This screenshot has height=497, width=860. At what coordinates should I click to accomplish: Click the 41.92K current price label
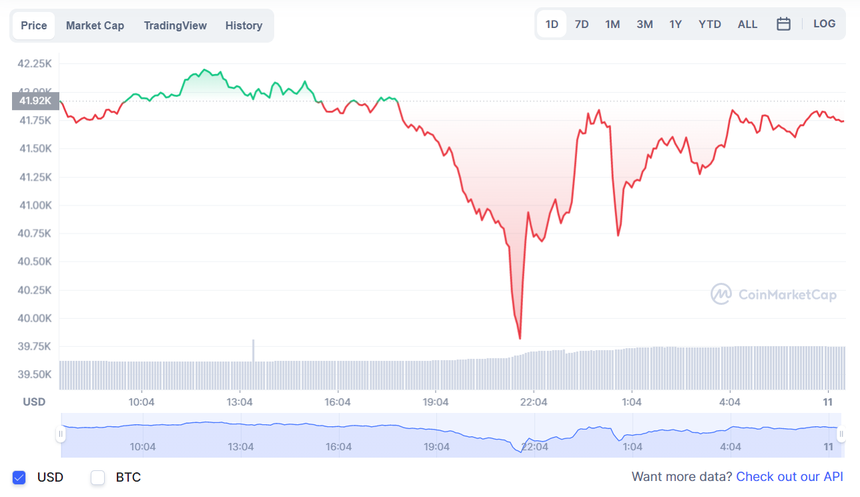[35, 100]
